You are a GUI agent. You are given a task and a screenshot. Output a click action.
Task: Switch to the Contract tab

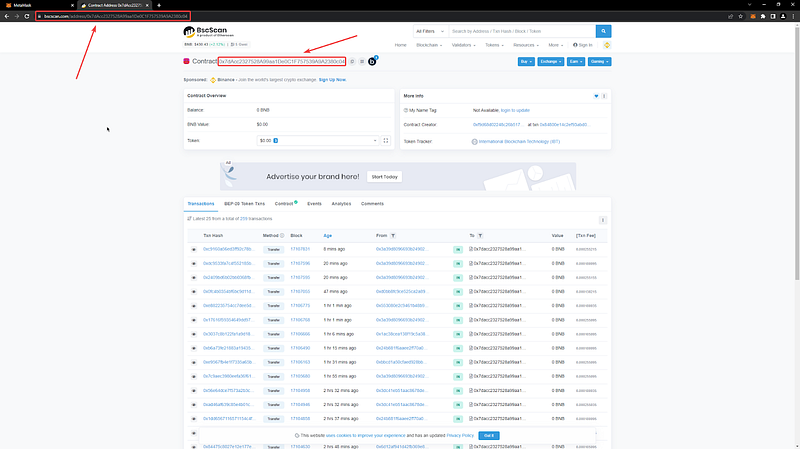click(x=286, y=204)
